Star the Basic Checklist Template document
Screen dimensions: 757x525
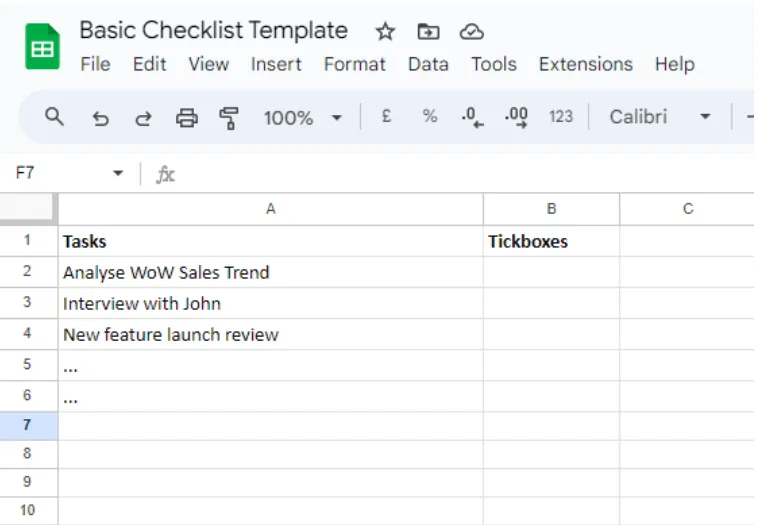point(385,32)
